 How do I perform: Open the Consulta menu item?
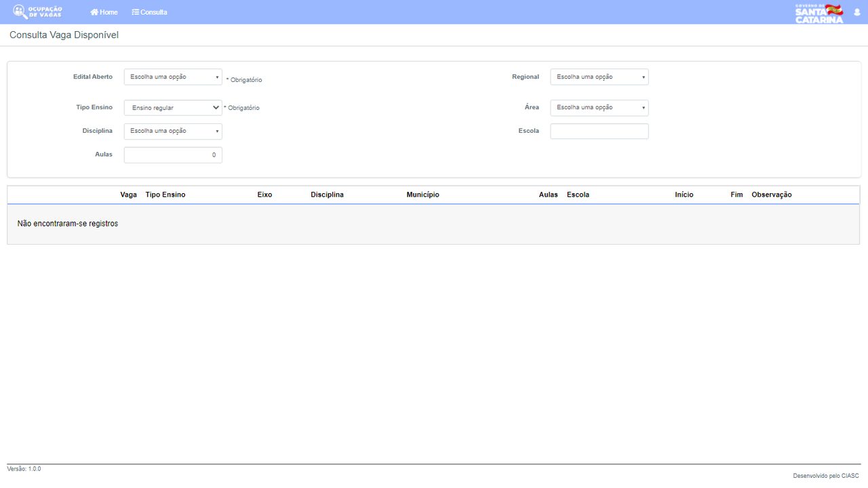[149, 12]
